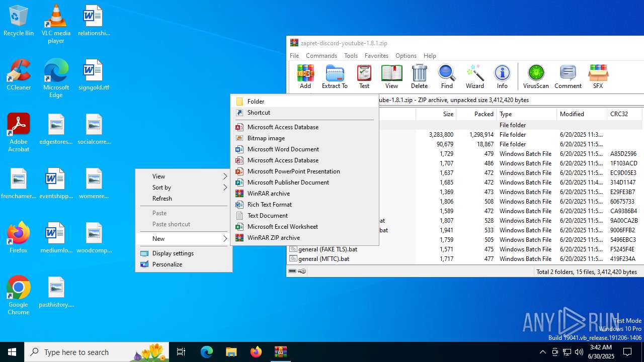This screenshot has width=644, height=362.
Task: Select the Microsoft Edge desktop shortcut
Action: pyautogui.click(x=56, y=78)
